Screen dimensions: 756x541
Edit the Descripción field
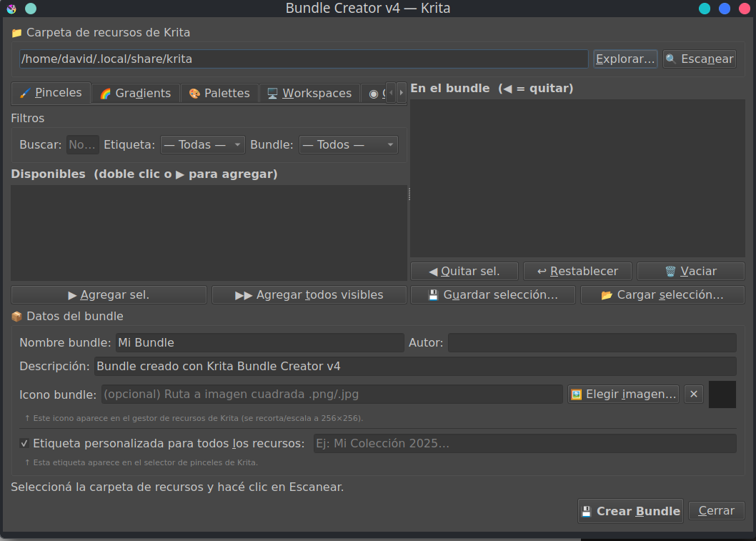(x=415, y=367)
